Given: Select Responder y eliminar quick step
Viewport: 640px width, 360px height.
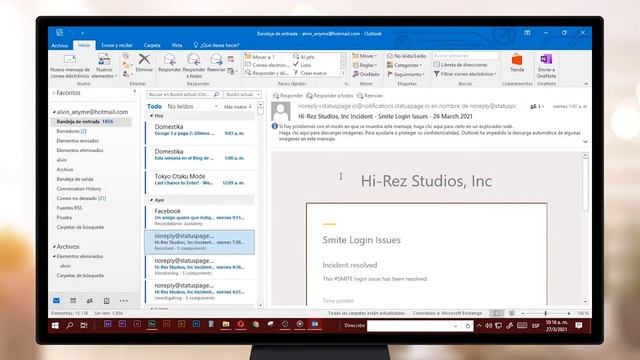Looking at the screenshot, I should pyautogui.click(x=267, y=73).
